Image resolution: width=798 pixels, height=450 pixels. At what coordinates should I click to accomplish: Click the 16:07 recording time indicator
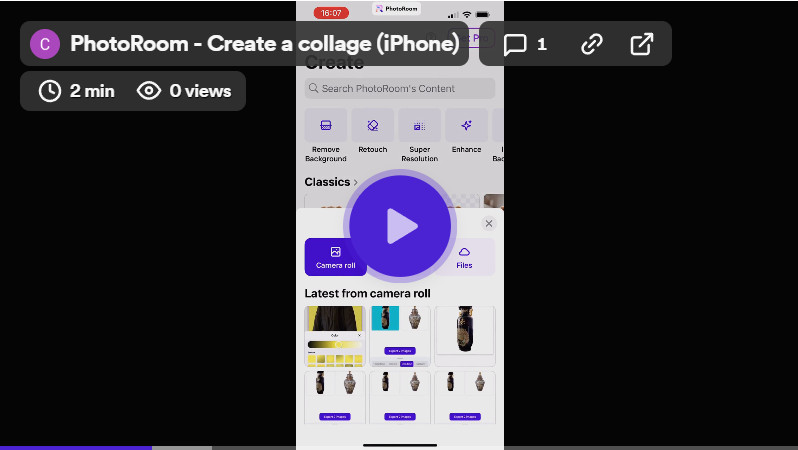coord(331,13)
